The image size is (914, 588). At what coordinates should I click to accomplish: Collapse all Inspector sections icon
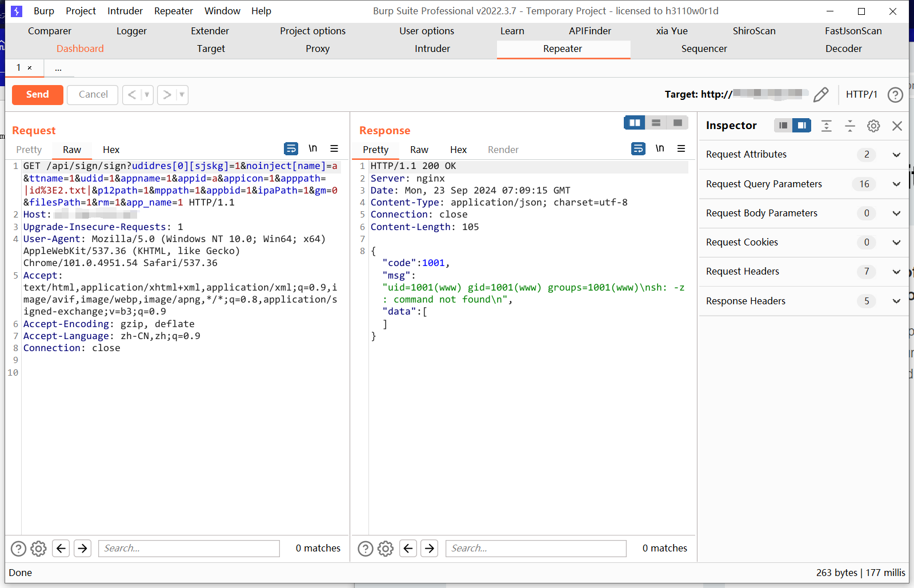coord(850,126)
